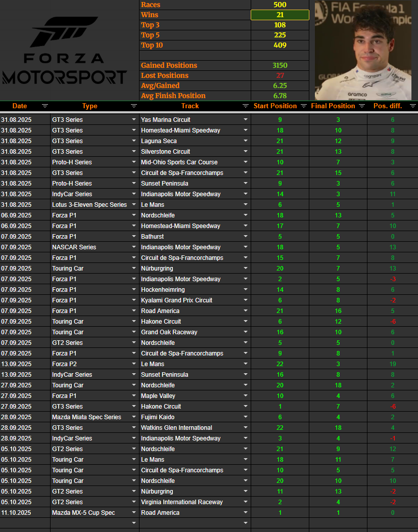Open Track dropdown for Mid-Ohio Sports Car Course
This screenshot has width=418, height=532.
[246, 162]
